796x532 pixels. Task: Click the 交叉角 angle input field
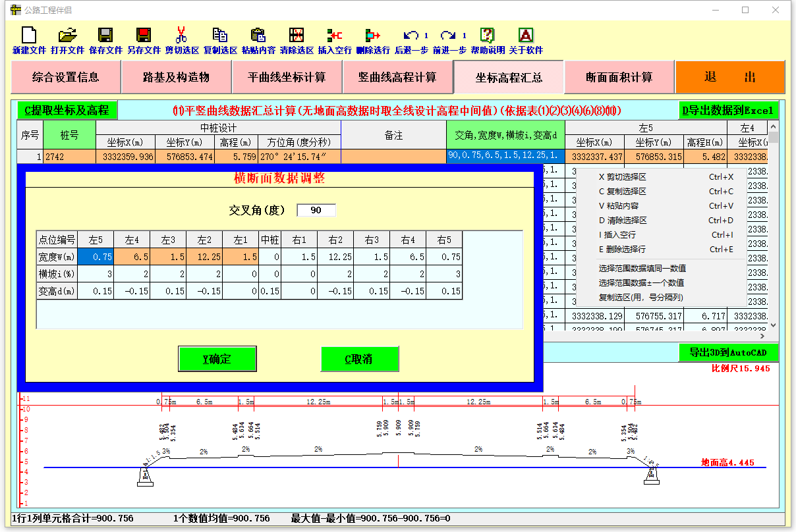pos(316,210)
